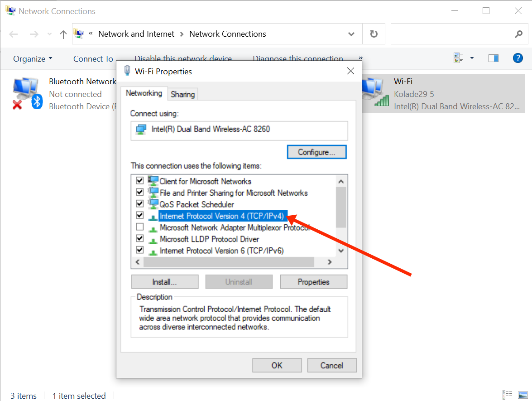Click Connect To in toolbar
Screen dimensions: 532x401
click(x=93, y=59)
